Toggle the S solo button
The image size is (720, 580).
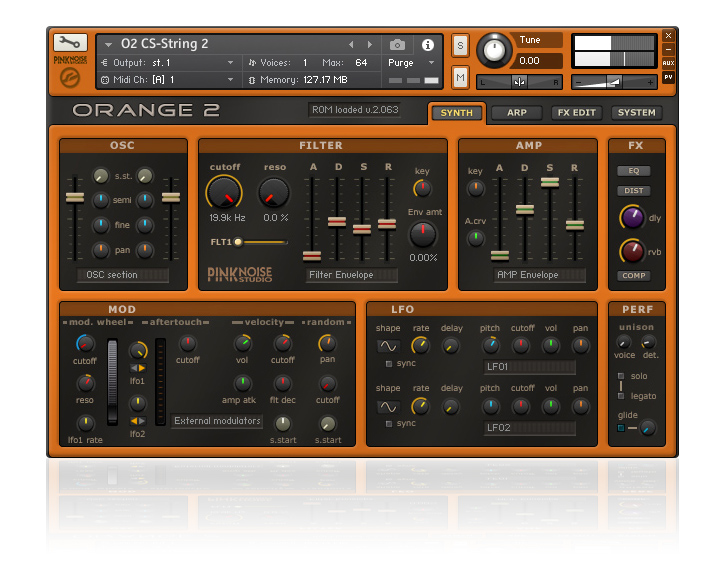pos(460,45)
